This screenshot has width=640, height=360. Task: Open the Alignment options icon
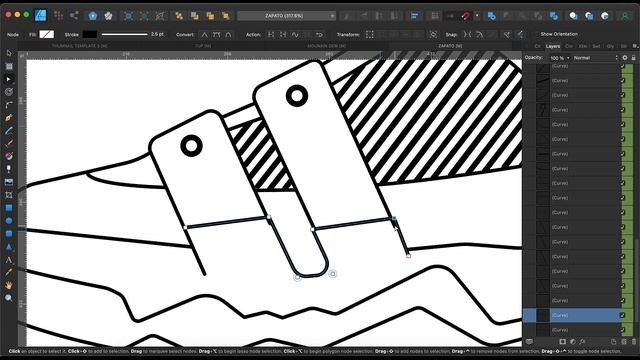[x=415, y=16]
